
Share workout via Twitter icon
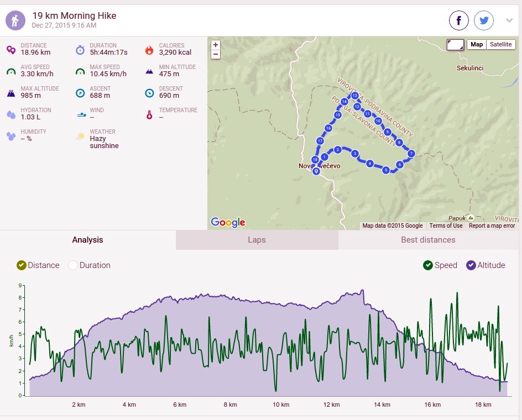(484, 20)
